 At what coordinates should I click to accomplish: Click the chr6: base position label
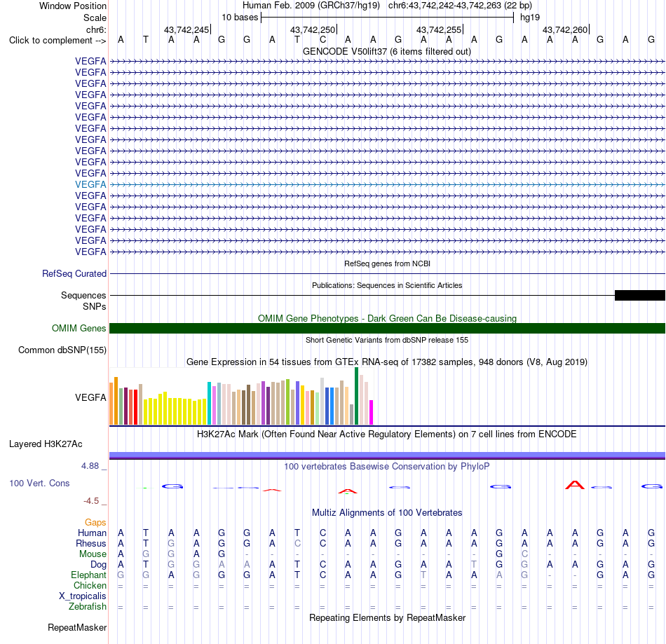[96, 29]
